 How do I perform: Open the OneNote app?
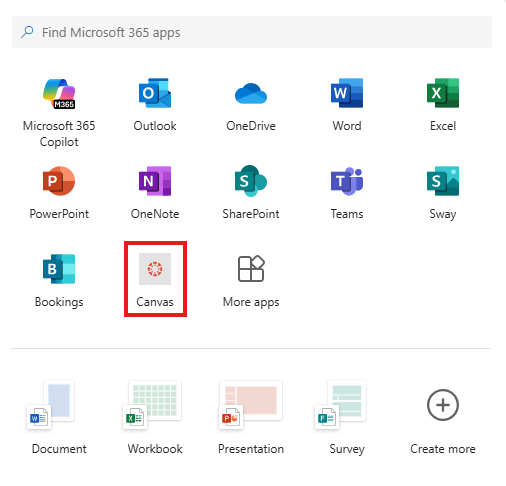(x=155, y=181)
